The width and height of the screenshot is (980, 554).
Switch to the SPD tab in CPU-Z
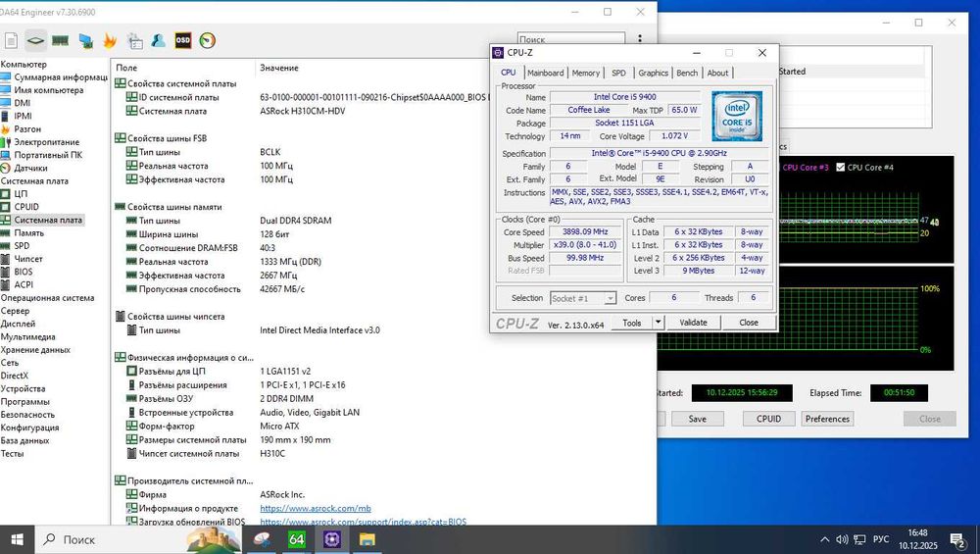click(618, 73)
